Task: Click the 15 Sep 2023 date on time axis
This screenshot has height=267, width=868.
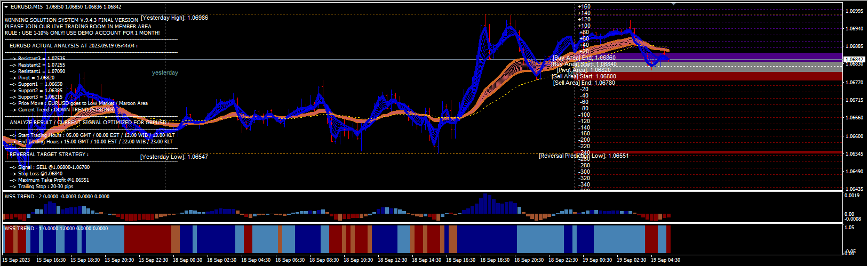Action: click(16, 260)
